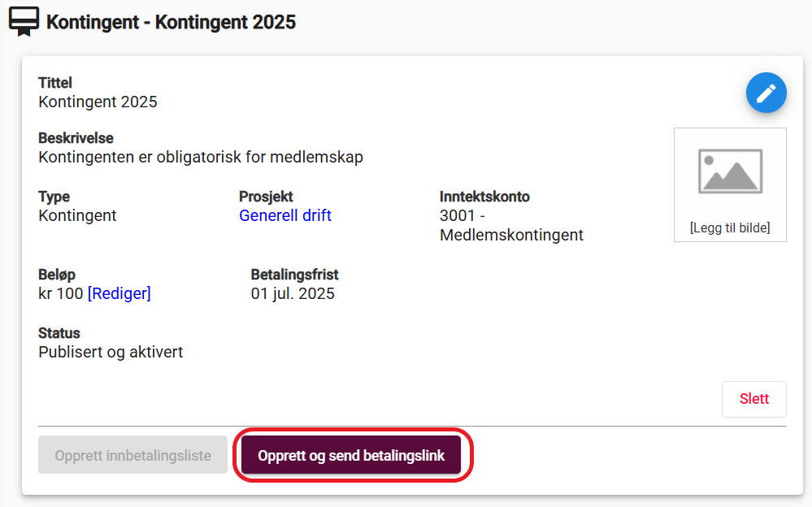Click the Betalingsfrist field label

[x=295, y=275]
